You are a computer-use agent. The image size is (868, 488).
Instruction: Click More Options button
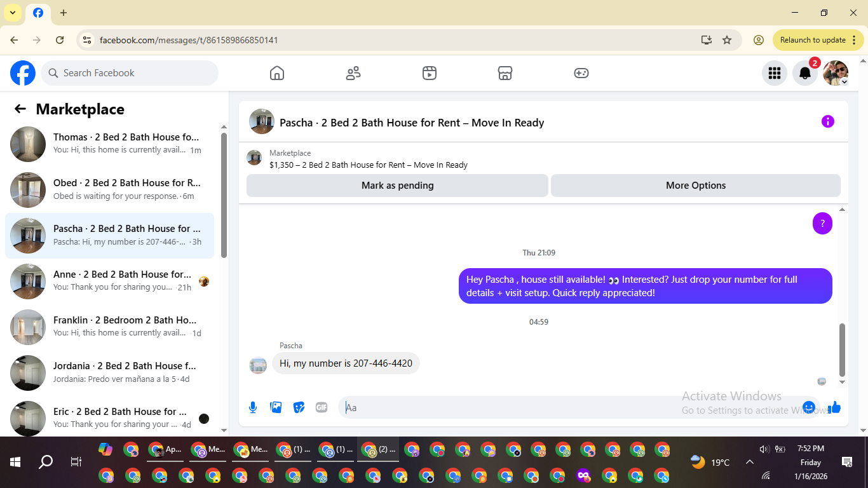[696, 186]
